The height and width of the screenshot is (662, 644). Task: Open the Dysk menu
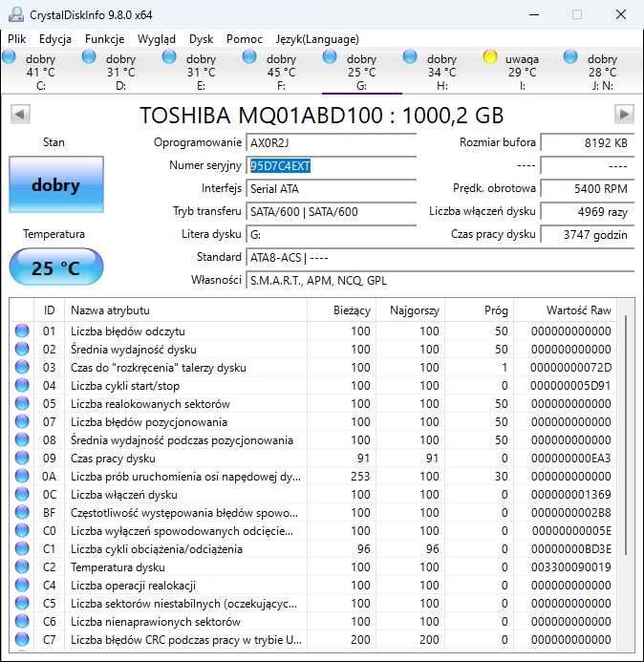[x=201, y=39]
